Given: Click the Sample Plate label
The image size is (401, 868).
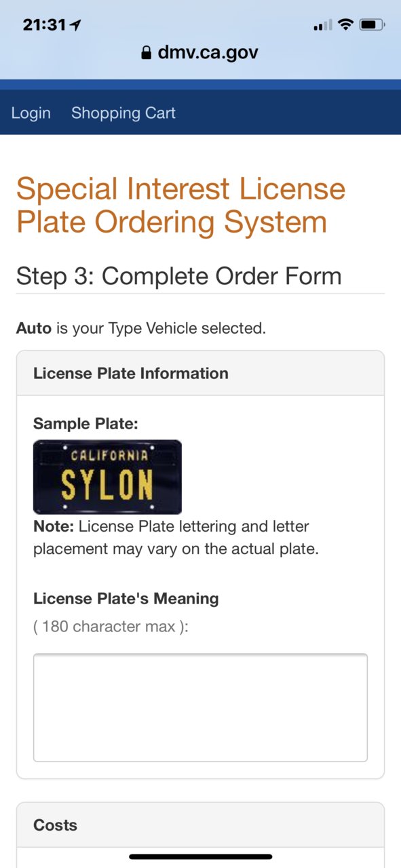Looking at the screenshot, I should [85, 424].
